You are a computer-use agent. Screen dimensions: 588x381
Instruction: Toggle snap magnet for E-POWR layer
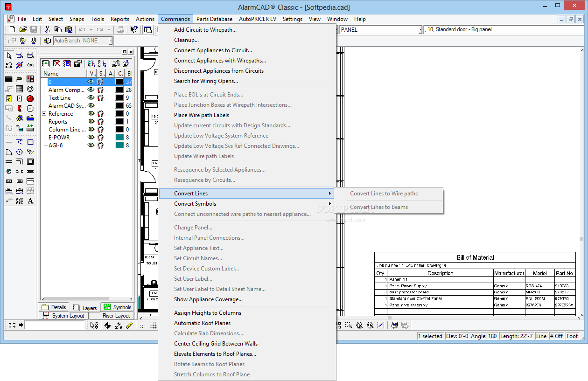[x=100, y=137]
